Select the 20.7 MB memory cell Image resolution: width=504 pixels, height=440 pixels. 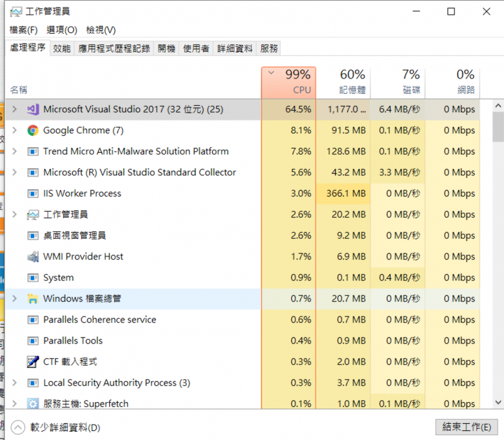tap(343, 298)
